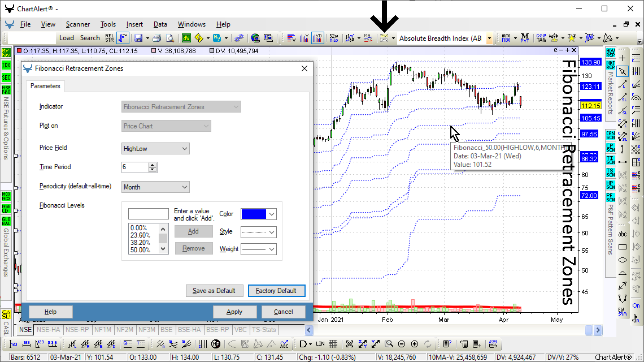Select the 38.20% Fibonacci level in list
Viewport: 644px width, 362px height.
(141, 242)
